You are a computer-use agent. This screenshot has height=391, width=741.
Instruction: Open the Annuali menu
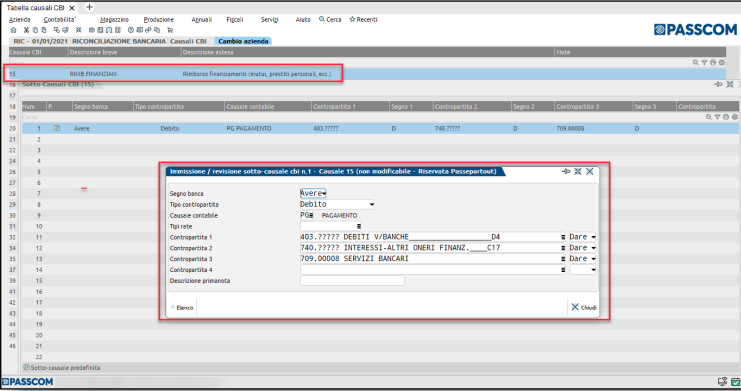click(202, 19)
